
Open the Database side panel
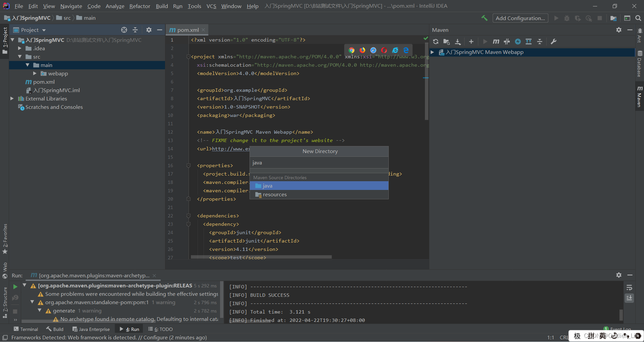[640, 64]
